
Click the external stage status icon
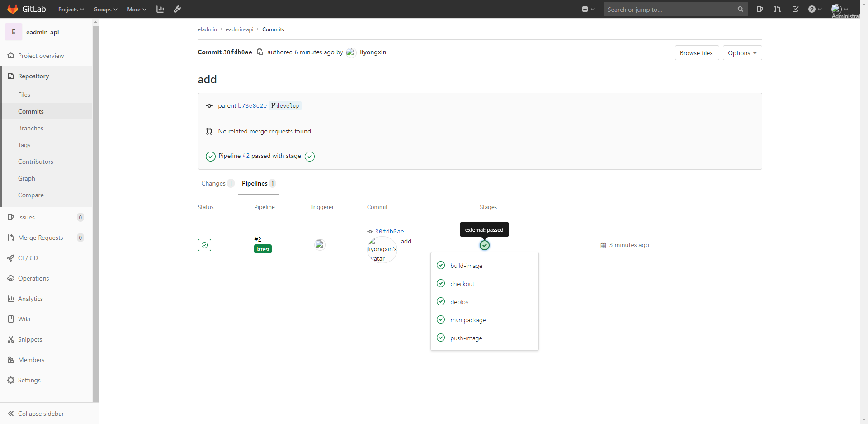[x=484, y=245]
